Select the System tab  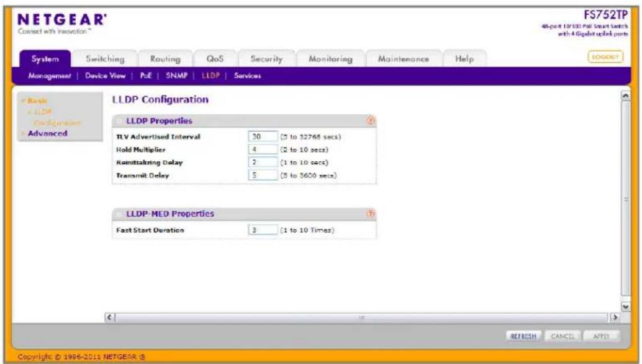point(45,59)
